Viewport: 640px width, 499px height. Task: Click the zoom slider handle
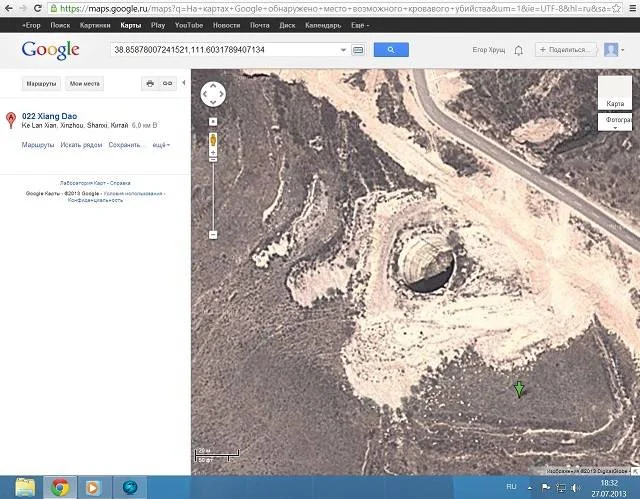(x=213, y=160)
